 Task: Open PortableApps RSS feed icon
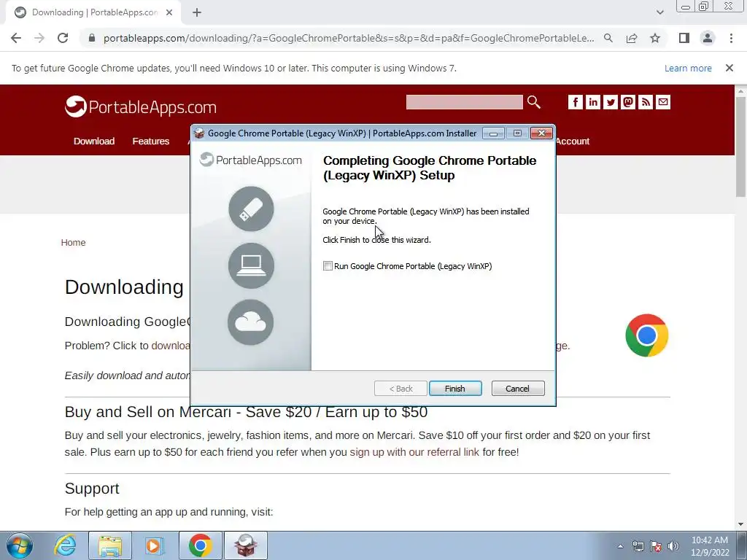tap(646, 102)
